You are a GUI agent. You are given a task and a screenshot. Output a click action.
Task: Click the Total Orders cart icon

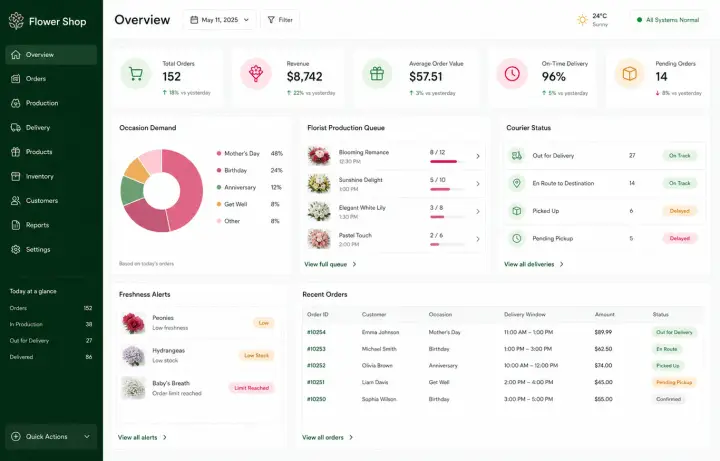point(135,73)
